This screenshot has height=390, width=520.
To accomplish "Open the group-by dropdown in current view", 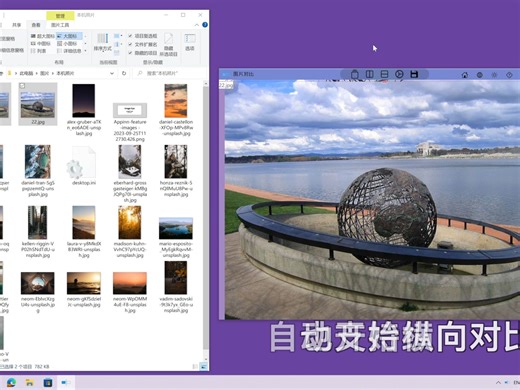I will pyautogui.click(x=118, y=36).
